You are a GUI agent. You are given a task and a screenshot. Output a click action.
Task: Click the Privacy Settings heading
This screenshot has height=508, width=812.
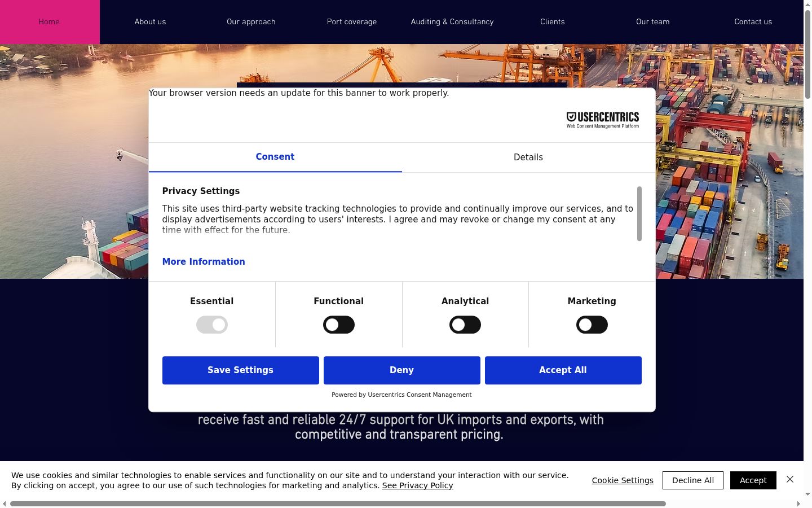(x=201, y=191)
